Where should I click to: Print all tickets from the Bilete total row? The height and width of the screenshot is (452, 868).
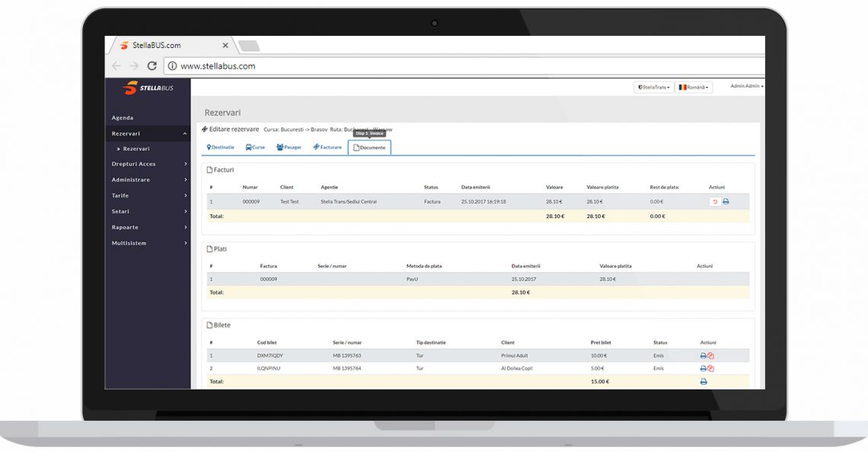(x=704, y=382)
